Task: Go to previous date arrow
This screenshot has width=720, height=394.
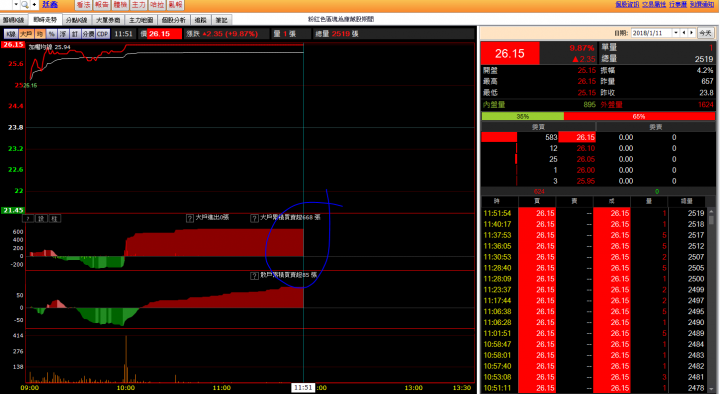Action: pyautogui.click(x=684, y=33)
